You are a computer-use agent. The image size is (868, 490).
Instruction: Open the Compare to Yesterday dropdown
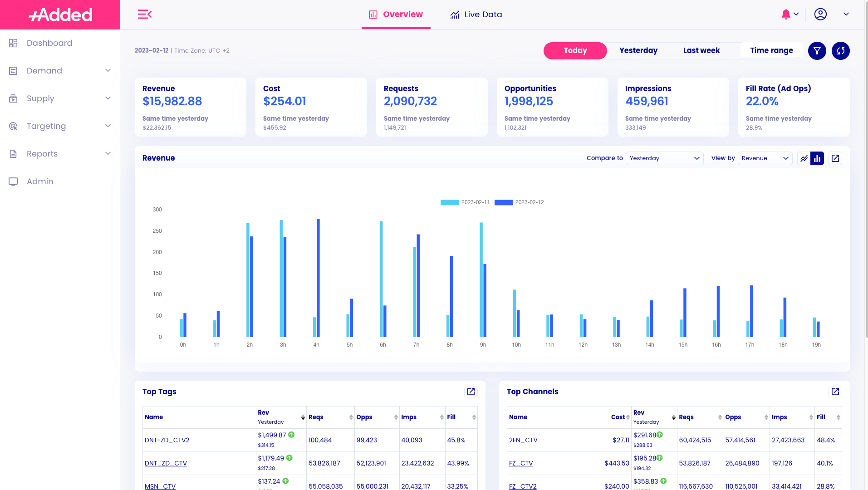pos(664,158)
